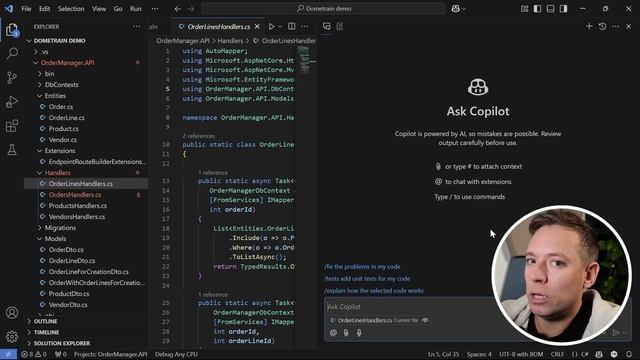This screenshot has height=360, width=640.
Task: Customize layout icon in title bar
Action: [524, 9]
